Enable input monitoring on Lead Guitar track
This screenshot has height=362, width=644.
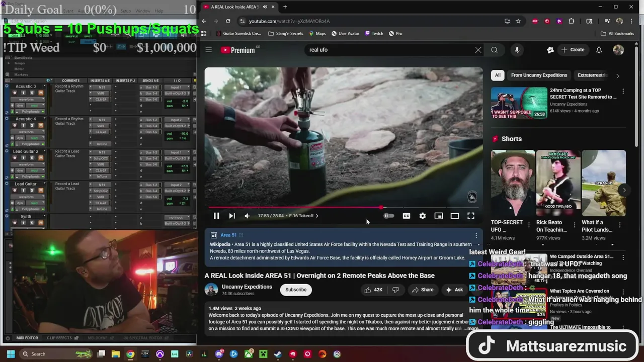pyautogui.click(x=24, y=190)
